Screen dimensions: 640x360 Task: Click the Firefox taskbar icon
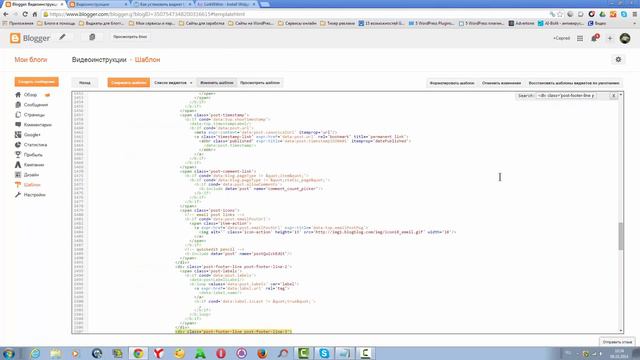[x=262, y=353]
